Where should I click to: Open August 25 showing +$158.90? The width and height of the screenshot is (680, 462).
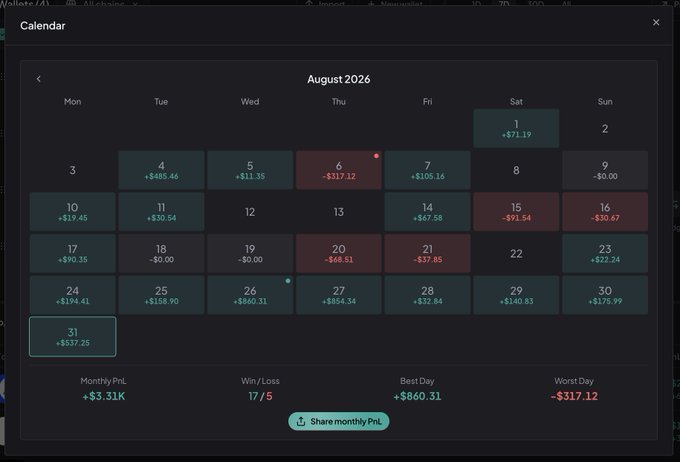161,295
